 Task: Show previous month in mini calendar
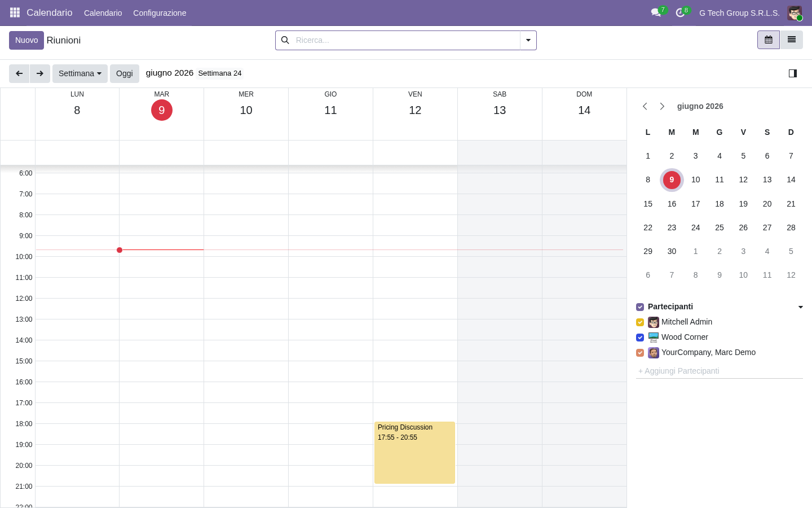(645, 106)
